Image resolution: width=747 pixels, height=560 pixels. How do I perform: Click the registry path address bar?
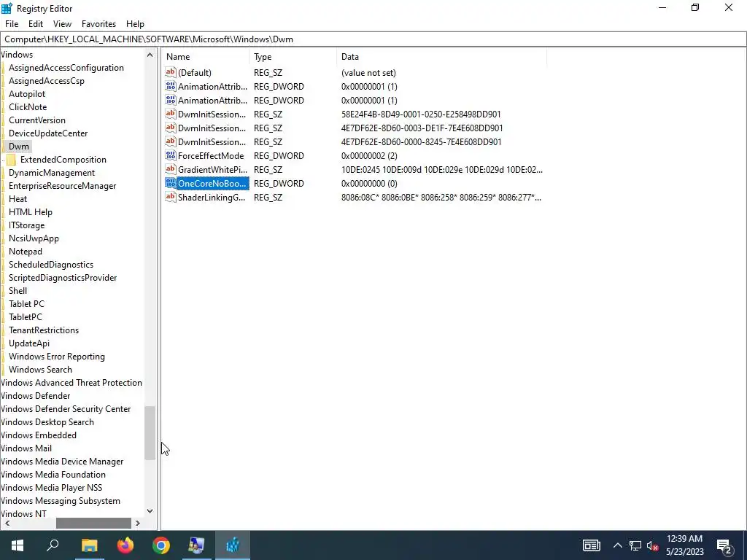(x=373, y=39)
